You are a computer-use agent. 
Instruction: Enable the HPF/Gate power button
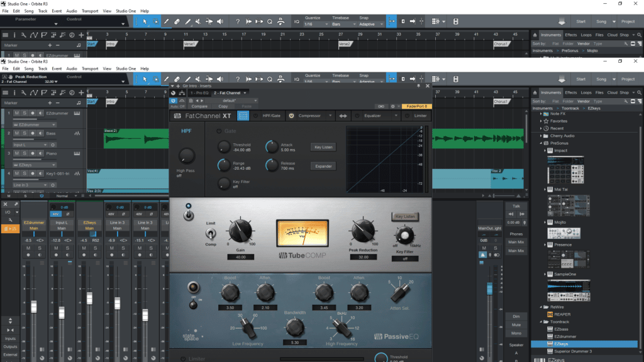tap(255, 116)
